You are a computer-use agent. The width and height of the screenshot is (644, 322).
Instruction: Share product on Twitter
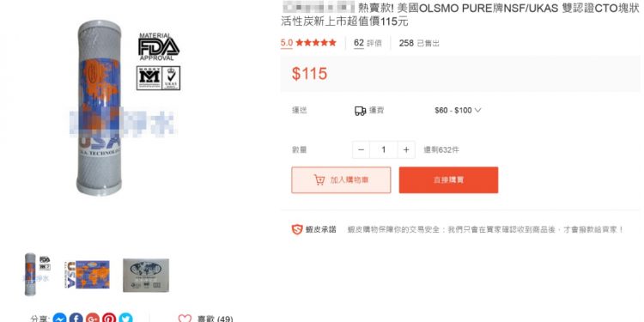point(125,319)
